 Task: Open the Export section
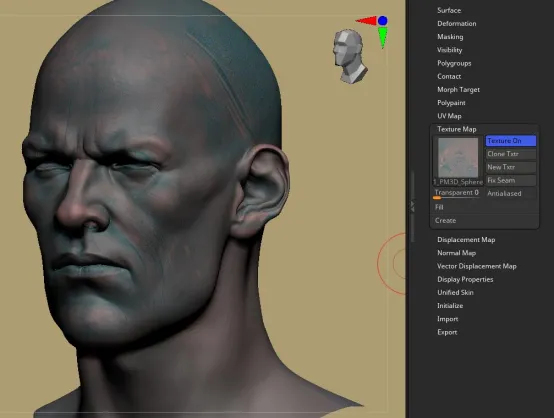pyautogui.click(x=447, y=332)
